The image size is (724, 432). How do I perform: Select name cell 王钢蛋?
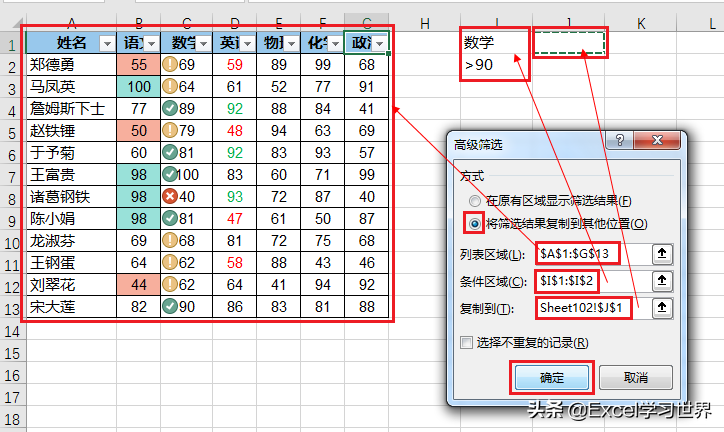71,263
